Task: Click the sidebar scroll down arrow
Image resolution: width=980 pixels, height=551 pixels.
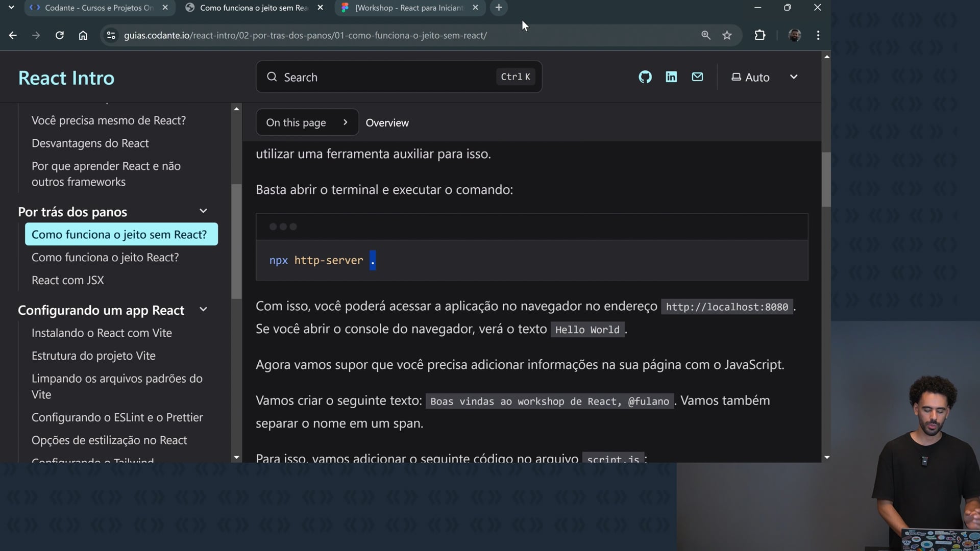Action: pyautogui.click(x=236, y=458)
